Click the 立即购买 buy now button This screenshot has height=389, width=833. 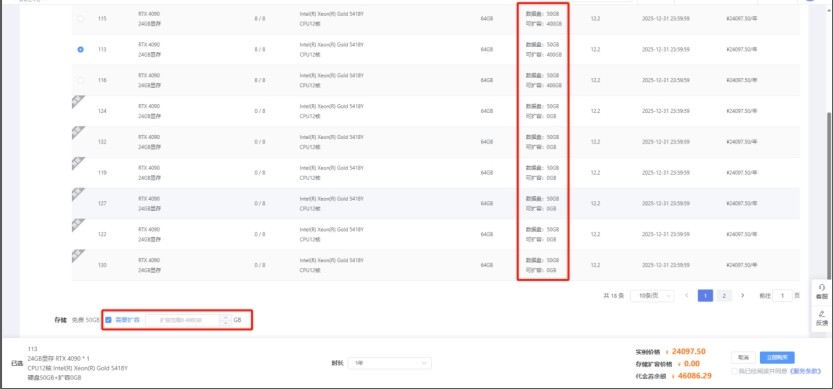777,358
